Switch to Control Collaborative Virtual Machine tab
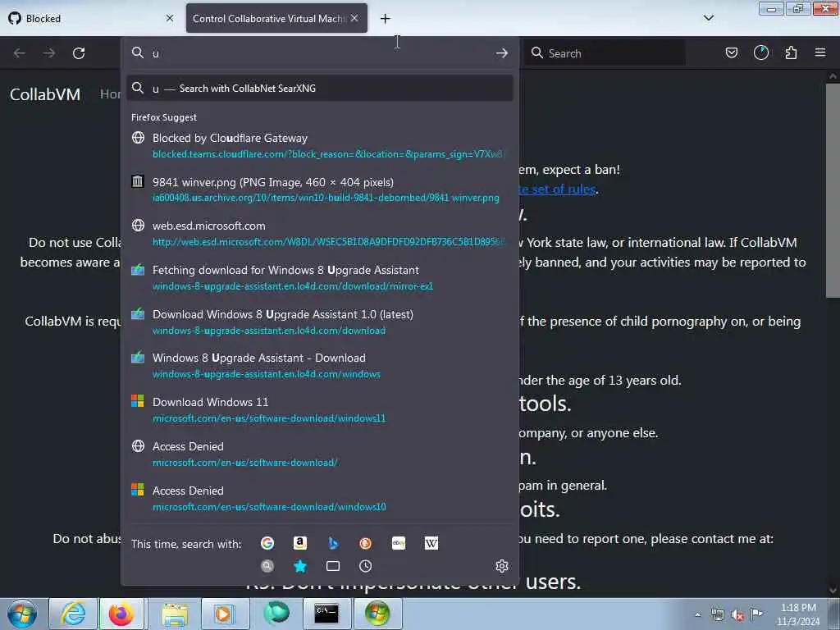Image resolution: width=840 pixels, height=630 pixels. pyautogui.click(x=276, y=18)
